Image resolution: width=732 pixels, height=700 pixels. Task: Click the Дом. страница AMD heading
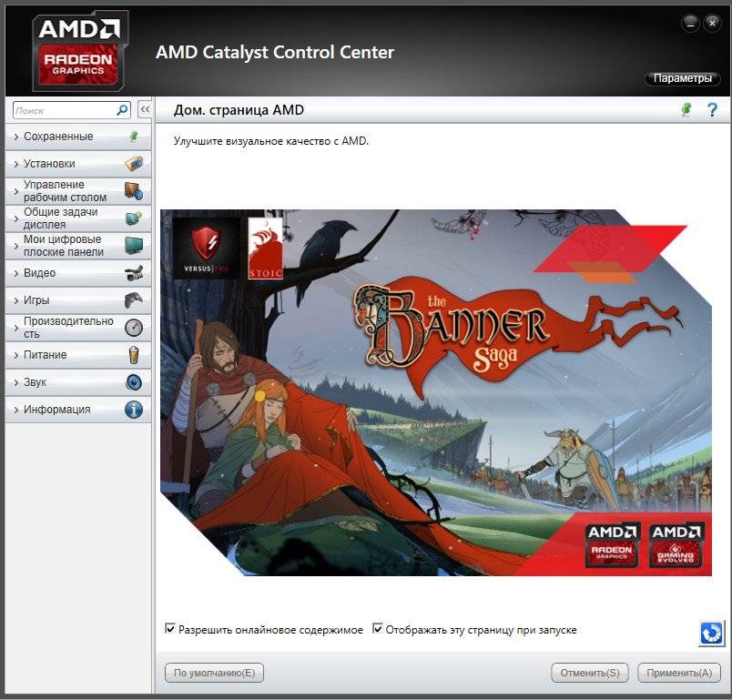click(239, 110)
